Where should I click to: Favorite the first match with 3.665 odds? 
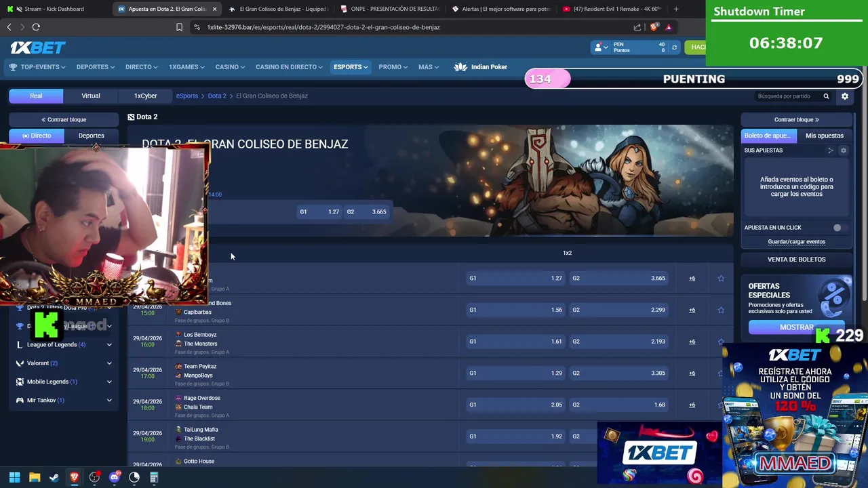tap(721, 279)
